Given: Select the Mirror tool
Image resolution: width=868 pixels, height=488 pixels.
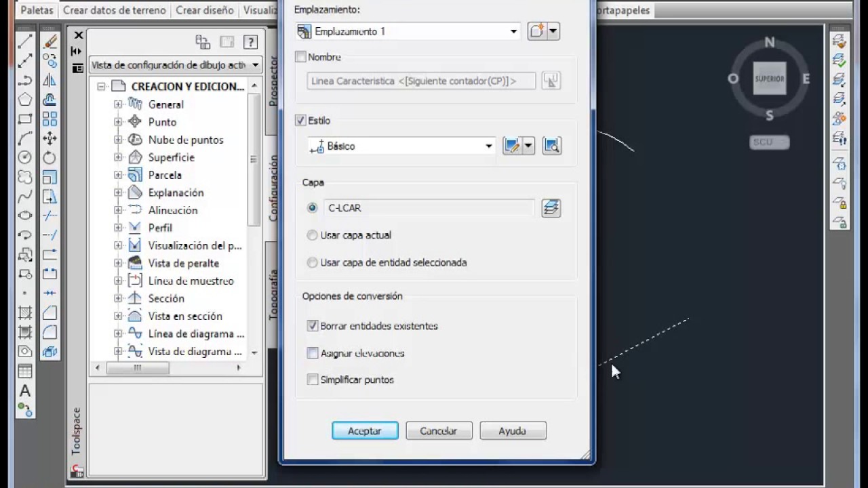Looking at the screenshot, I should pos(50,80).
